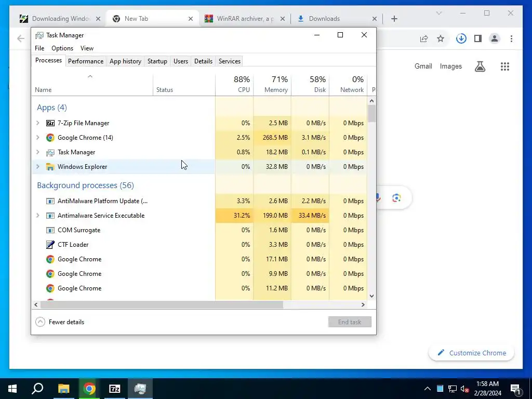The height and width of the screenshot is (399, 532).
Task: Click the Search Labs flask icon
Action: click(480, 66)
